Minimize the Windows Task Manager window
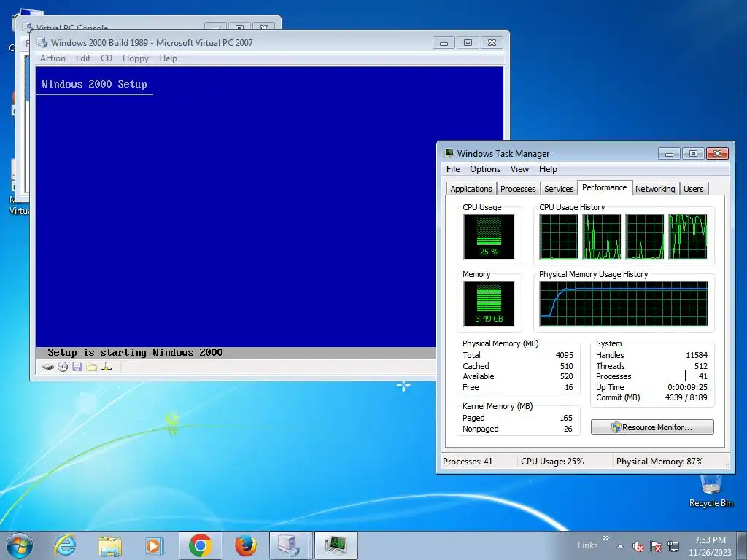This screenshot has width=747, height=560. tap(669, 154)
